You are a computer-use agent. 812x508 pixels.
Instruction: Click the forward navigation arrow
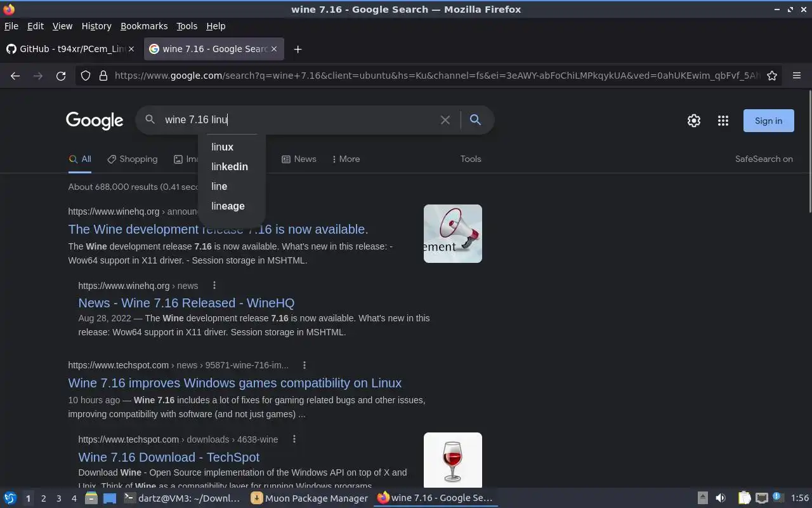38,76
